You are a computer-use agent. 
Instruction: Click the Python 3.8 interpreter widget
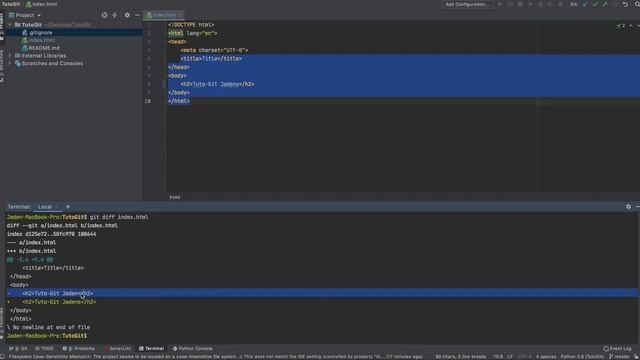click(582, 357)
